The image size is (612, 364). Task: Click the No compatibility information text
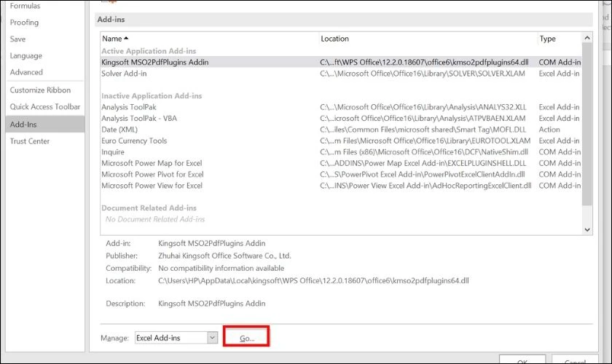coord(221,269)
